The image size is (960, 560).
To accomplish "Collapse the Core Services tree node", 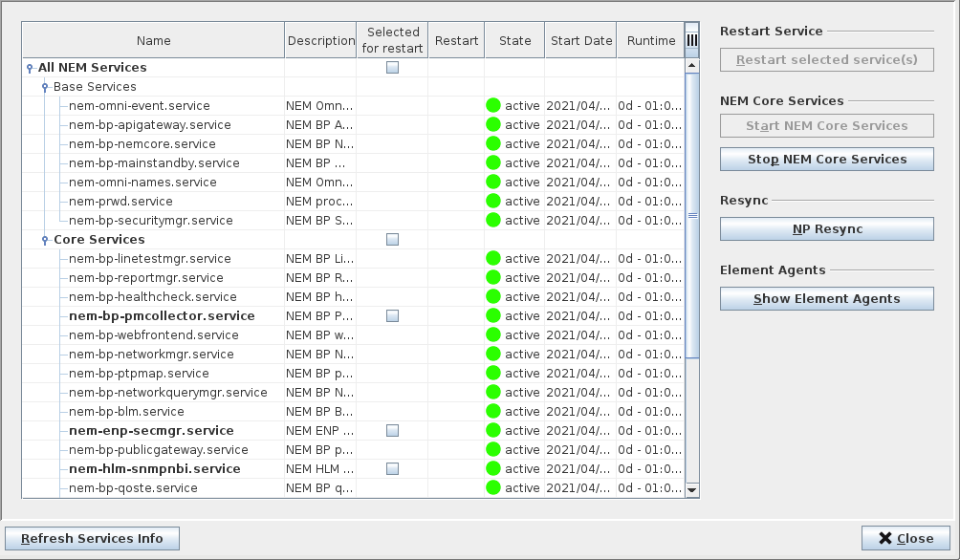I will coord(45,241).
